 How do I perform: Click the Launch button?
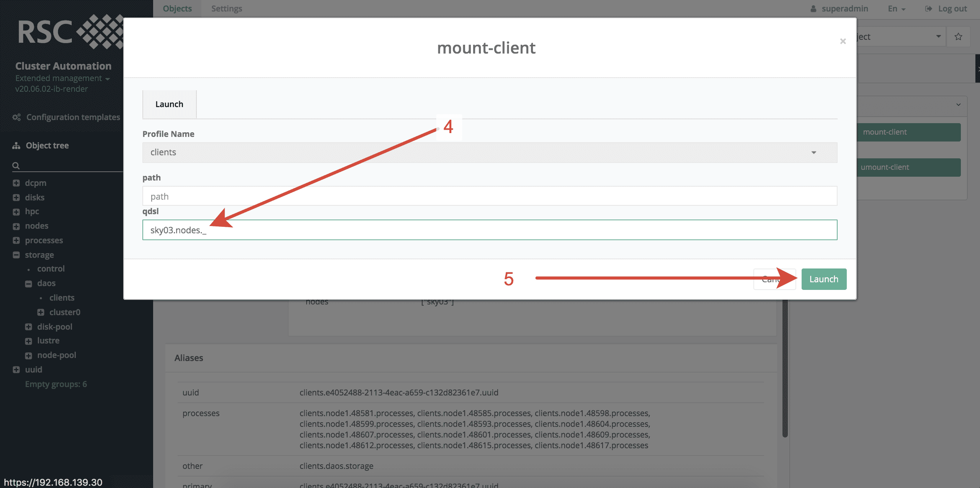(x=823, y=279)
